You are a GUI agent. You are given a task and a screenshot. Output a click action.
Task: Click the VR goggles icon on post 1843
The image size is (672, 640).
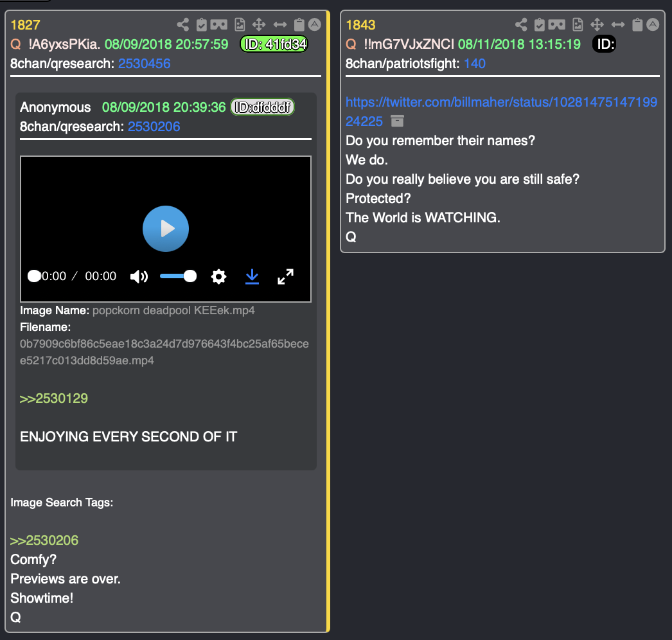pyautogui.click(x=557, y=25)
